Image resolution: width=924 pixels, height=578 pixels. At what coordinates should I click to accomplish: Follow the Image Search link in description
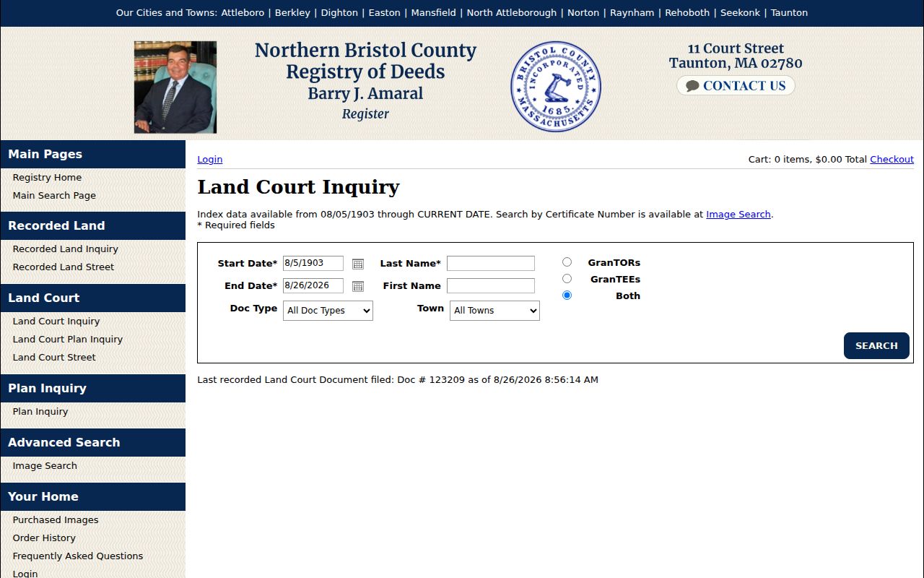738,215
